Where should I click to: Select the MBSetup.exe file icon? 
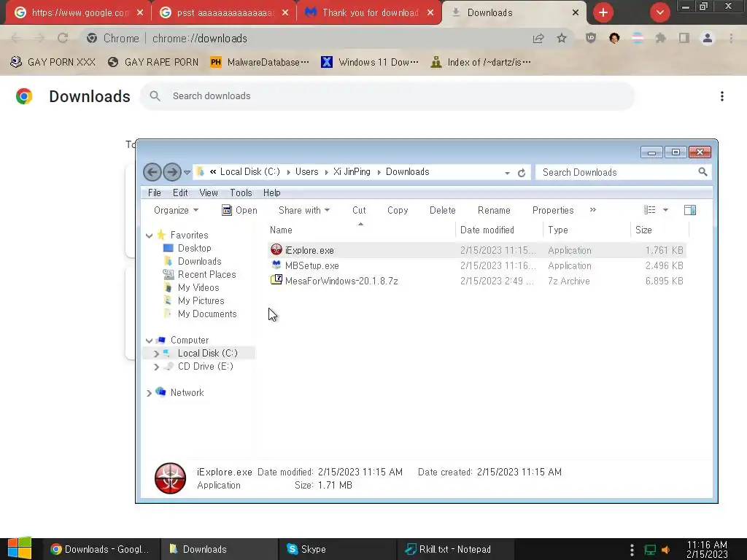(276, 265)
